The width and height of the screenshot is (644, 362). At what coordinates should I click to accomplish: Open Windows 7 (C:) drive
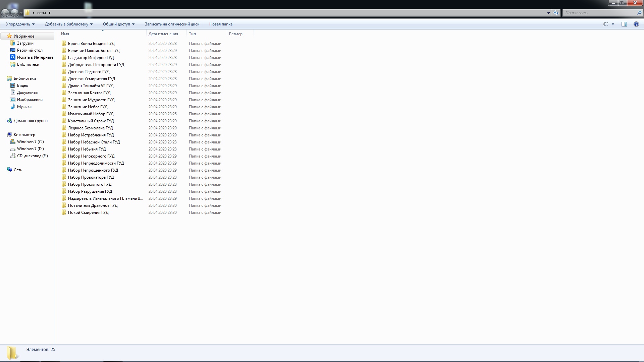click(x=30, y=142)
